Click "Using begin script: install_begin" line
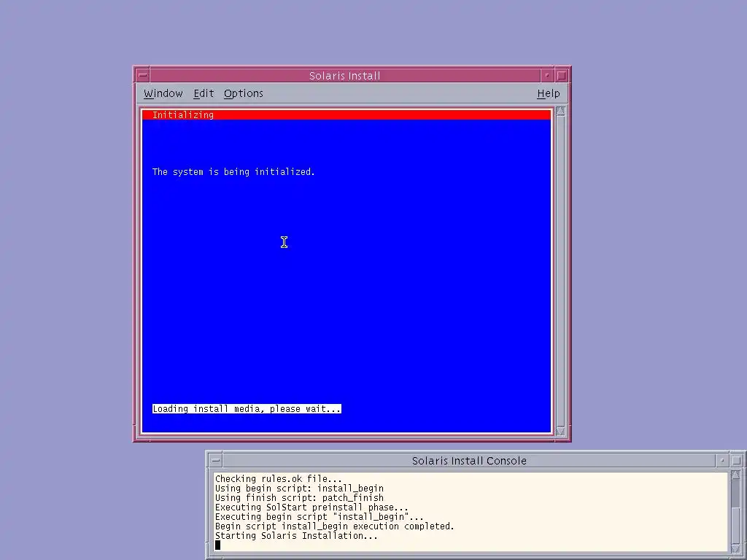 pos(299,488)
